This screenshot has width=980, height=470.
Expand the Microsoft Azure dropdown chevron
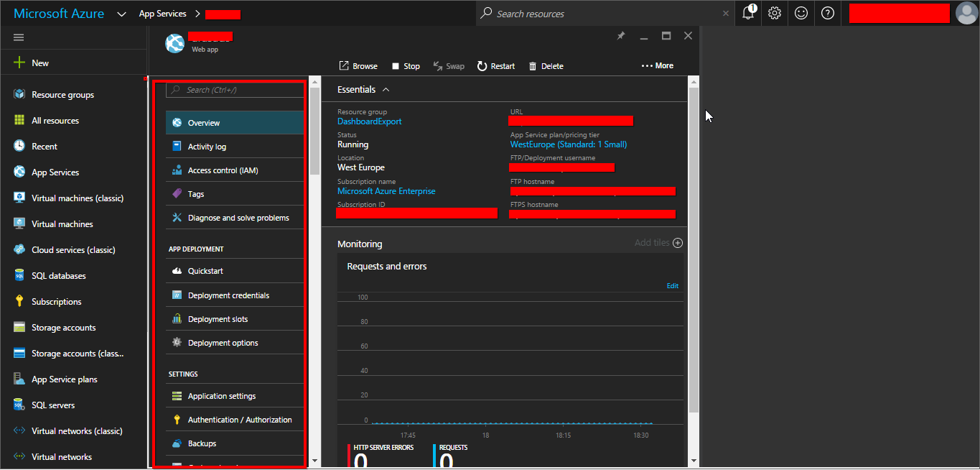point(121,14)
